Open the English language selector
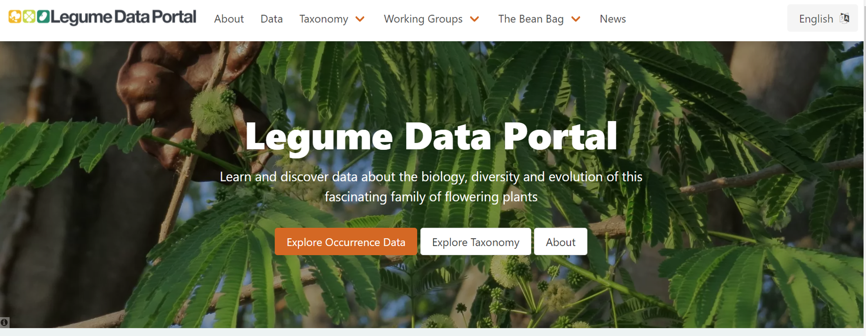This screenshot has width=868, height=336. point(816,19)
